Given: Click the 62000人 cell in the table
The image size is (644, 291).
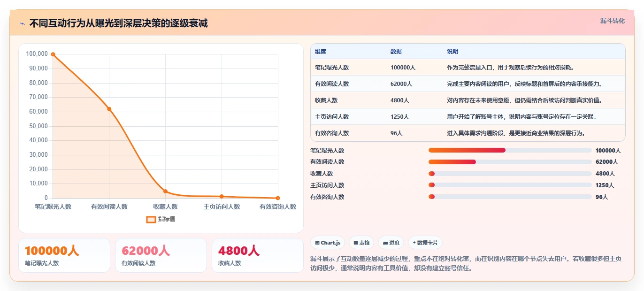Looking at the screenshot, I should (x=401, y=84).
